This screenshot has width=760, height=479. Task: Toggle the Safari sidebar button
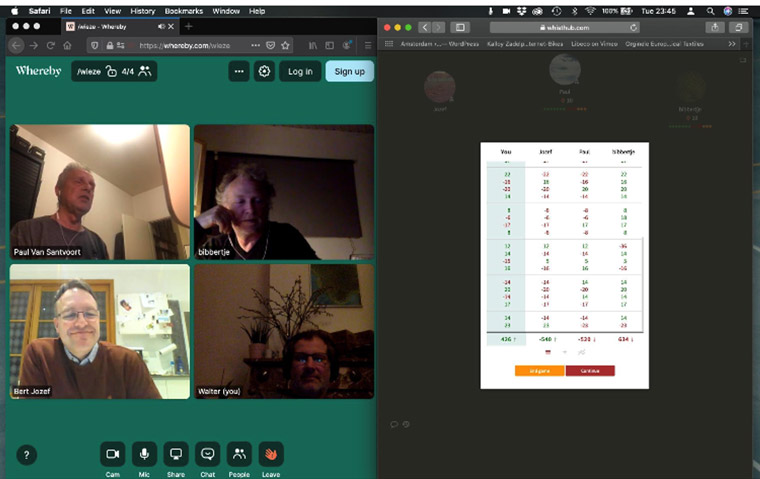click(x=460, y=28)
